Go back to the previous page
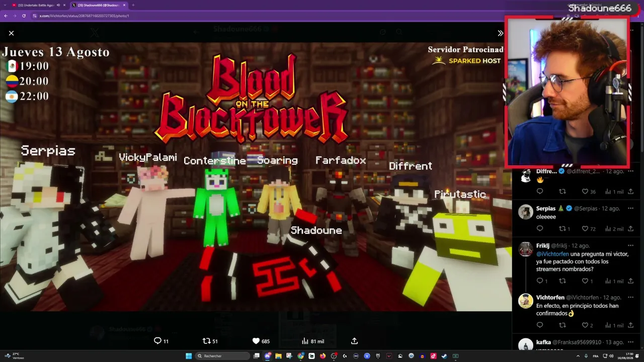The height and width of the screenshot is (362, 644). [6, 16]
